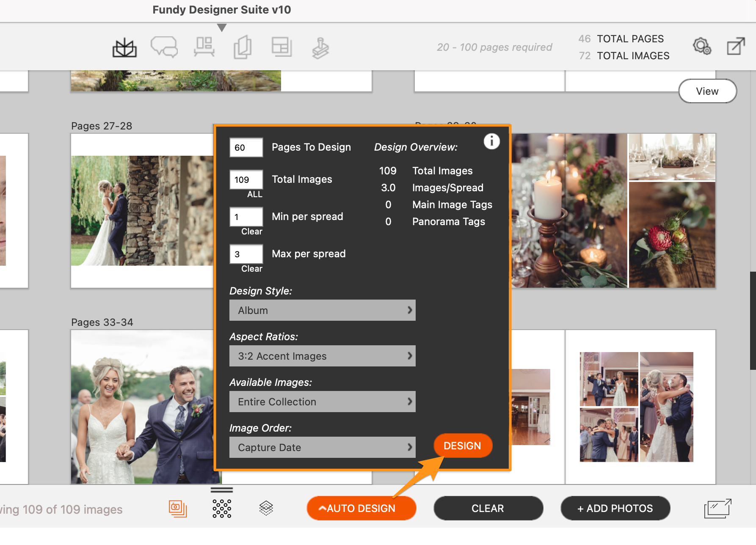Screen dimensions: 756x545
Task: Click the orange DESIGN button
Action: pos(463,446)
